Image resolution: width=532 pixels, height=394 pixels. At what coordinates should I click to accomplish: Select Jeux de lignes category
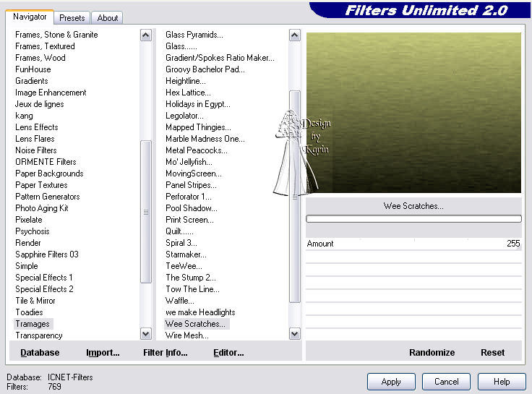pyautogui.click(x=39, y=104)
